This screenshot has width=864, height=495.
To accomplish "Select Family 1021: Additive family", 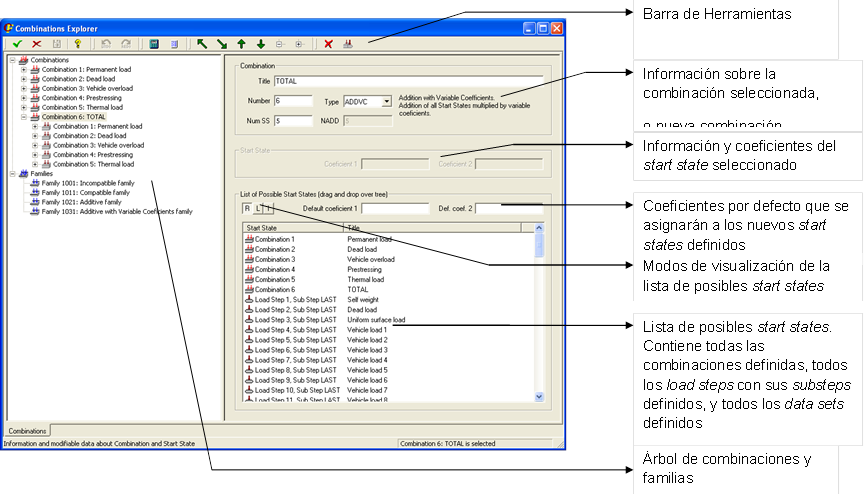I will 82,202.
